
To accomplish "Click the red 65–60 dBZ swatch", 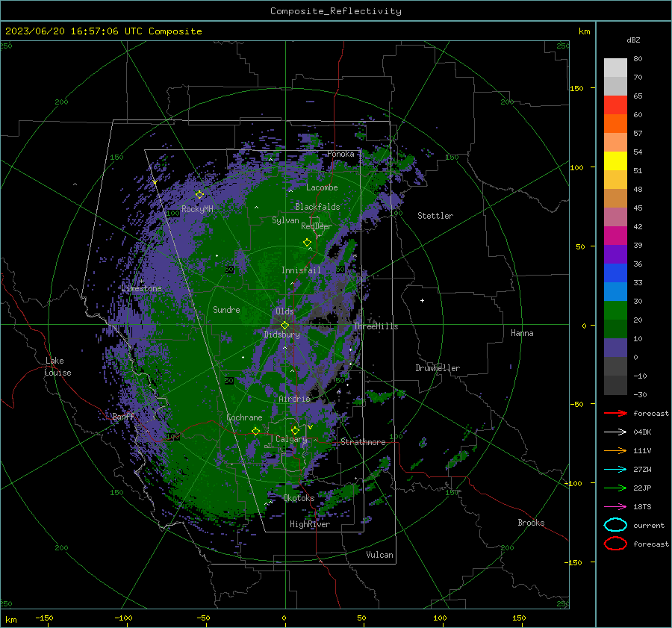I will (x=615, y=105).
